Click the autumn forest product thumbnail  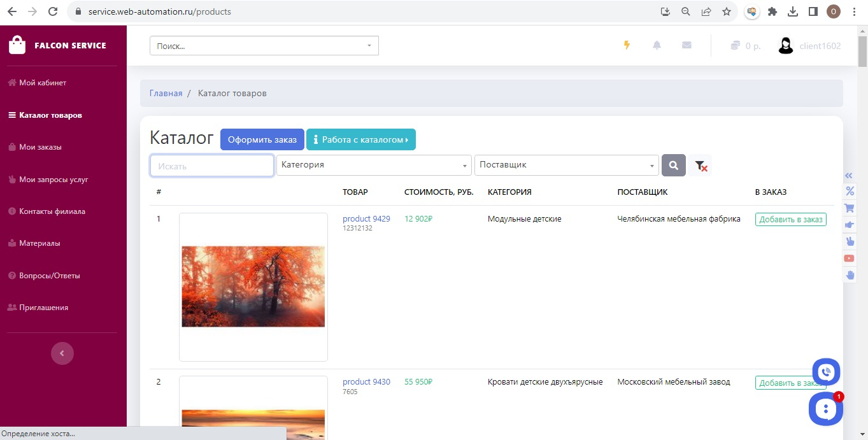pos(253,287)
